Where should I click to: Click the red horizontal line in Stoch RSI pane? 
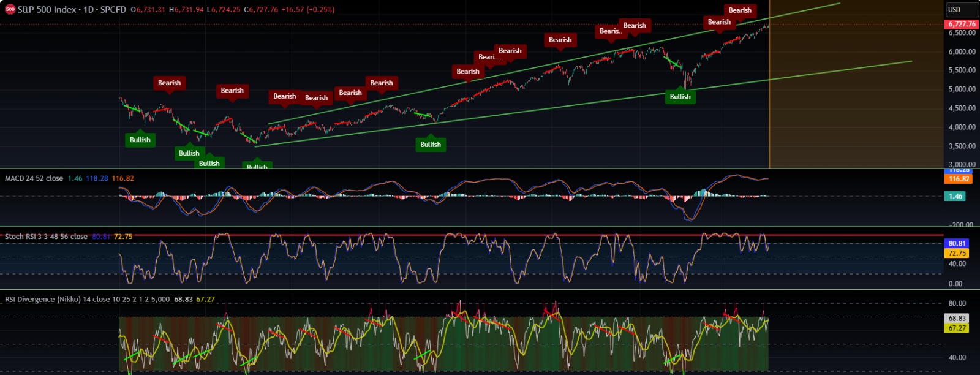(490, 235)
